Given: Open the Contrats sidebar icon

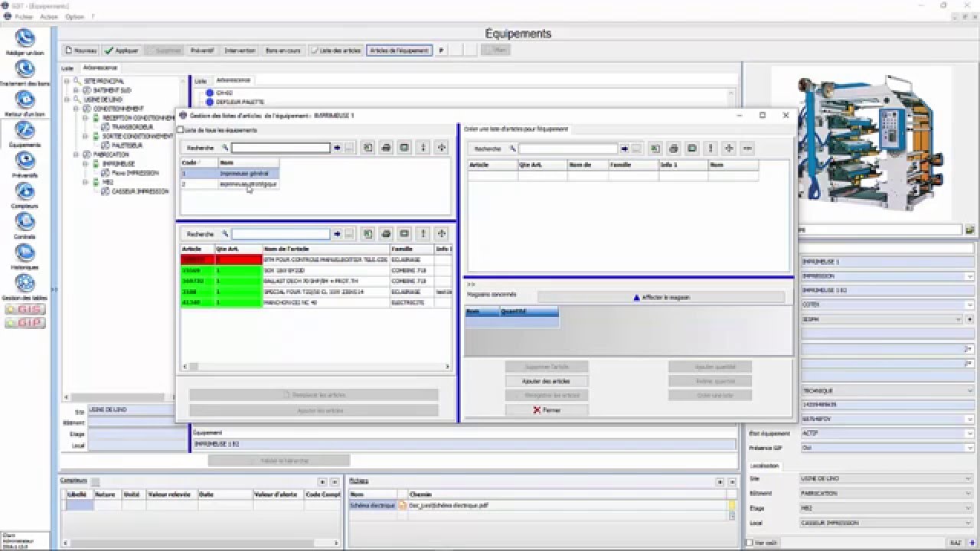Looking at the screenshot, I should pyautogui.click(x=25, y=222).
